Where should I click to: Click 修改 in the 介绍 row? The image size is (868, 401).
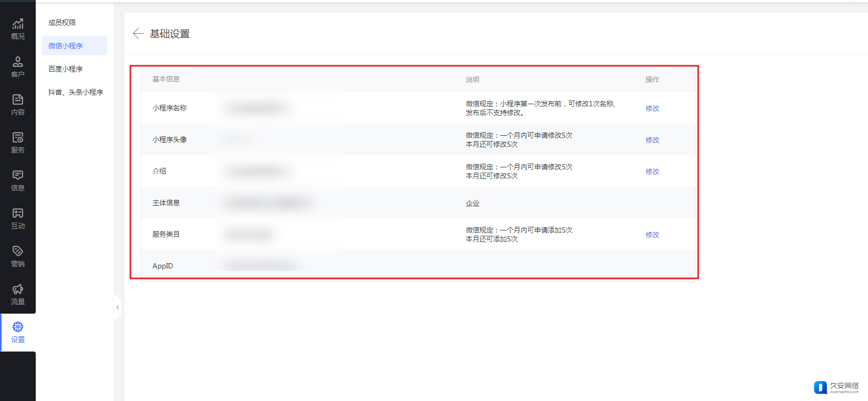652,172
